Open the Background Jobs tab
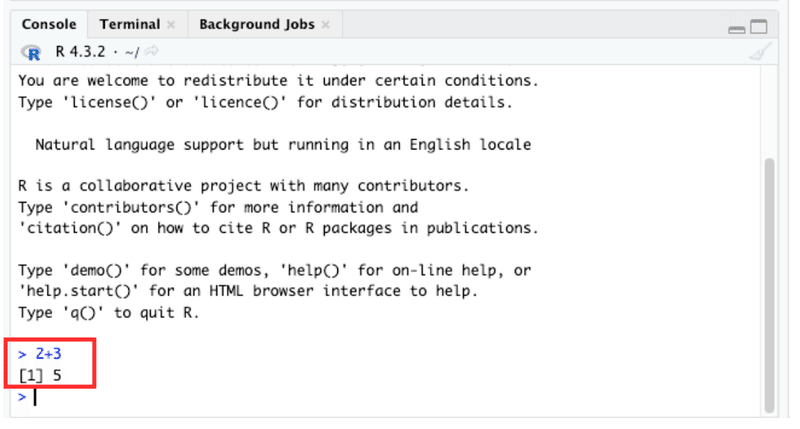 pos(257,24)
